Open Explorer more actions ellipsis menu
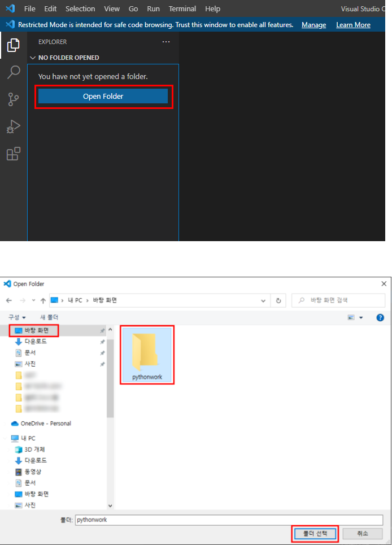This screenshot has width=392, height=545. click(x=166, y=42)
